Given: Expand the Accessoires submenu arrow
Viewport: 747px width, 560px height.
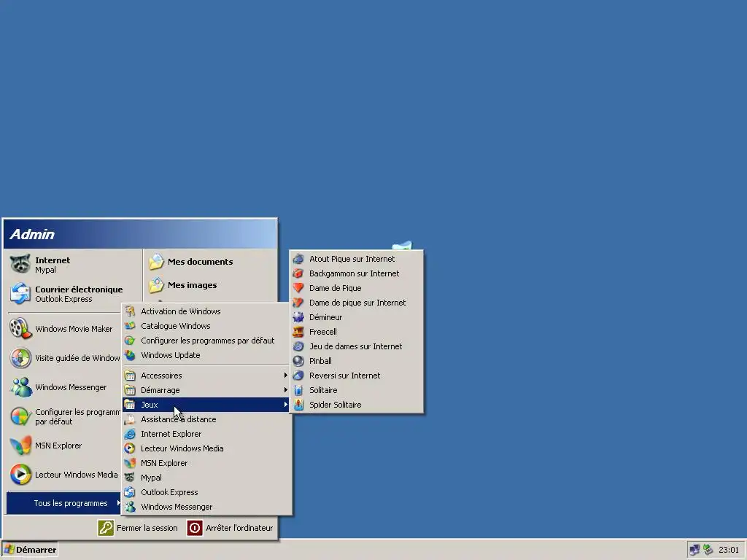Looking at the screenshot, I should pyautogui.click(x=285, y=376).
